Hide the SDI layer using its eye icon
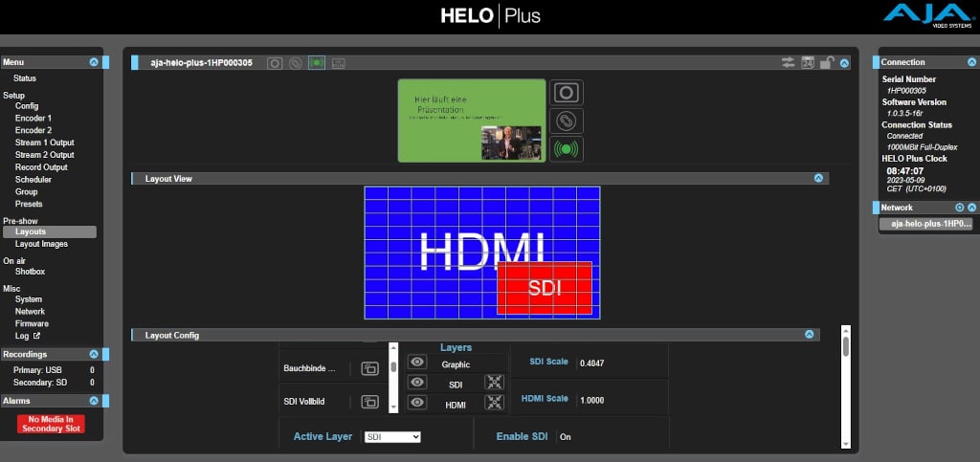The image size is (980, 462). point(417,383)
